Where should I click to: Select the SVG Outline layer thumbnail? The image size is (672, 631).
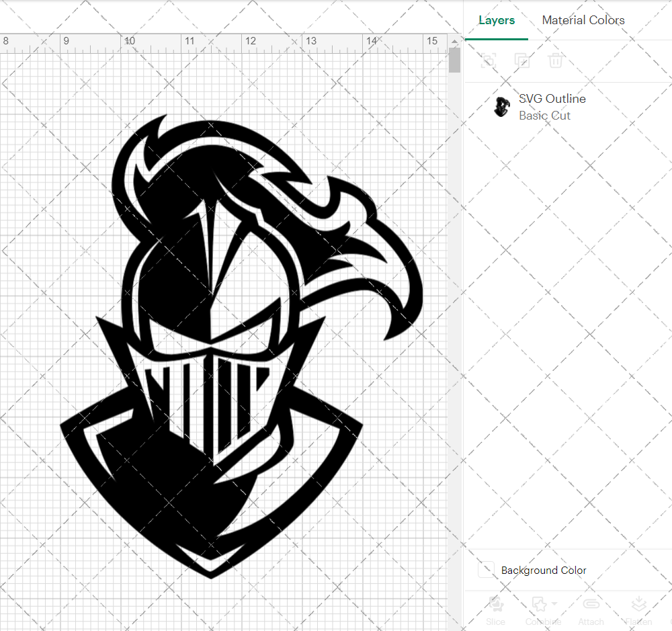click(x=501, y=107)
